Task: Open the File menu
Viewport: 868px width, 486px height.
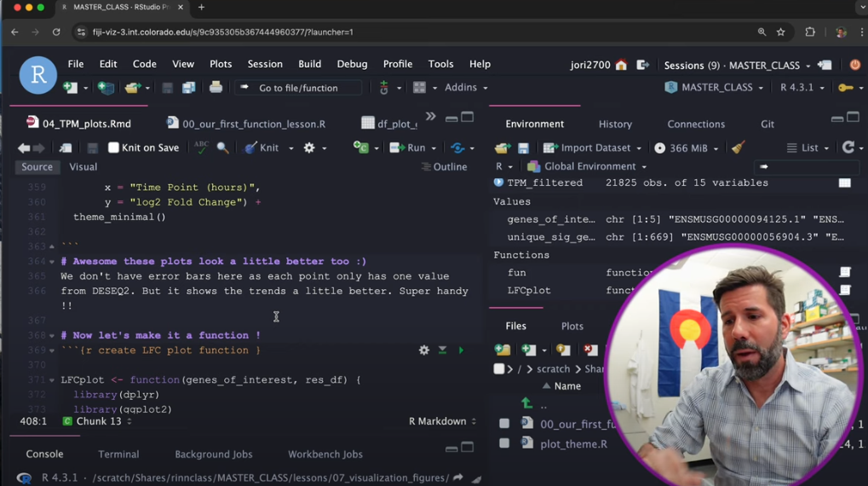Action: coord(76,64)
